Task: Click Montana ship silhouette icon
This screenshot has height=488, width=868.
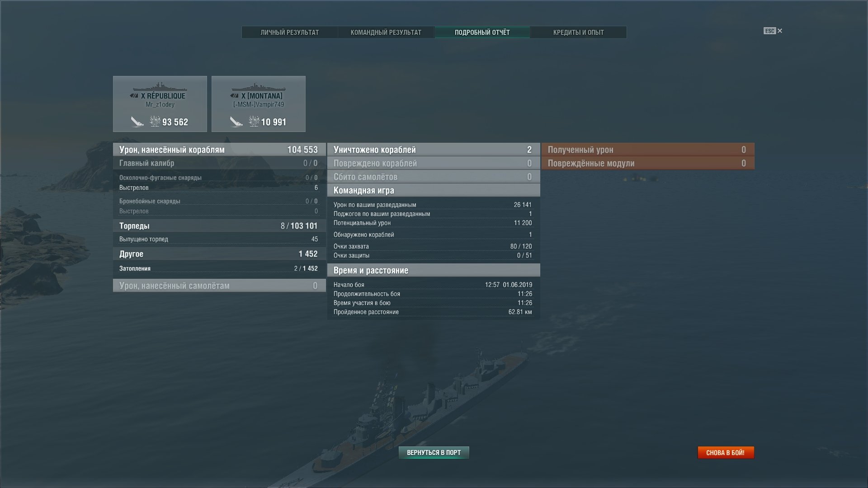Action: click(259, 86)
